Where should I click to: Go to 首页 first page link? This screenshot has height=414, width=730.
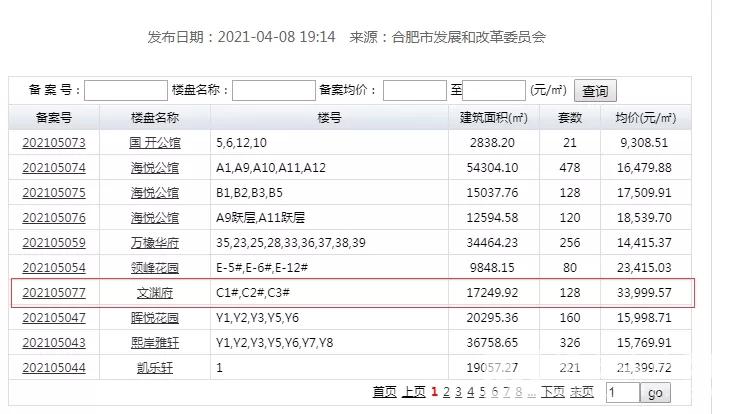[x=384, y=392]
